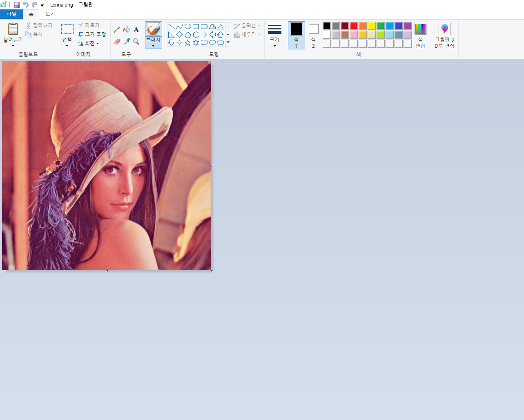Click the Save icon in quick access toolbar
The height and width of the screenshot is (420, 524).
coord(17,5)
